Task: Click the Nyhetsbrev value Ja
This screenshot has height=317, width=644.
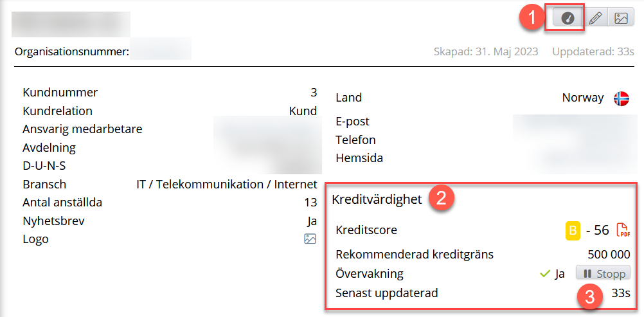Action: click(x=312, y=221)
